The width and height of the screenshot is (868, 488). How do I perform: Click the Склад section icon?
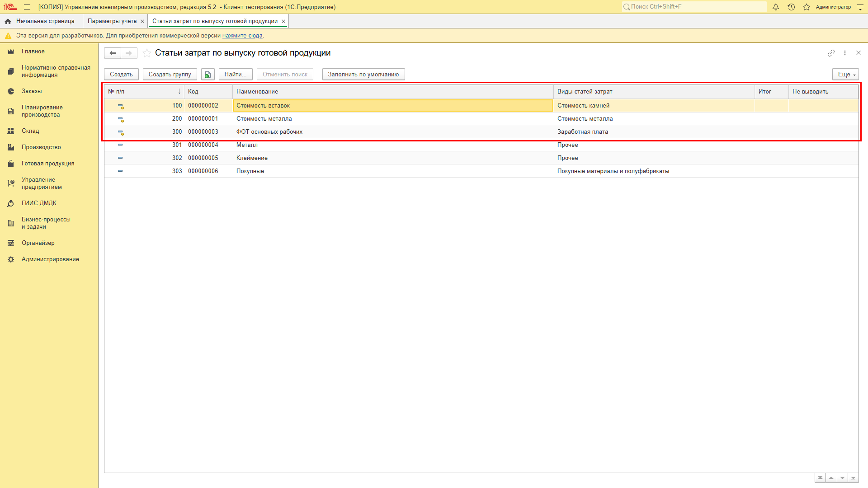pyautogui.click(x=11, y=131)
